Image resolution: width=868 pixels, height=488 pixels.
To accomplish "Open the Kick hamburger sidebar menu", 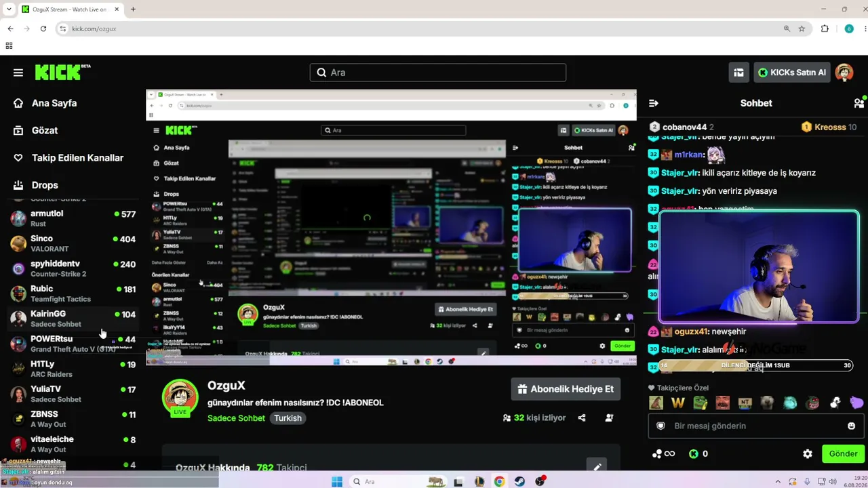I will click(x=18, y=73).
